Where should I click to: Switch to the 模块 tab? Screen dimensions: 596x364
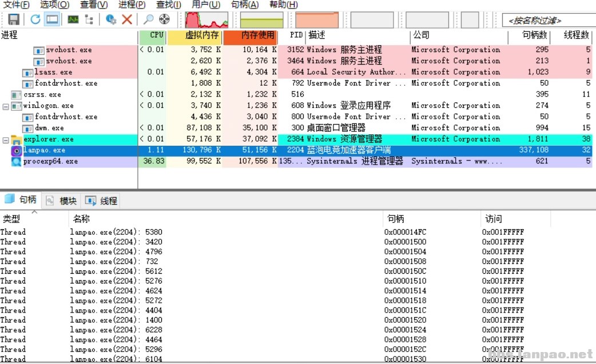click(x=62, y=201)
